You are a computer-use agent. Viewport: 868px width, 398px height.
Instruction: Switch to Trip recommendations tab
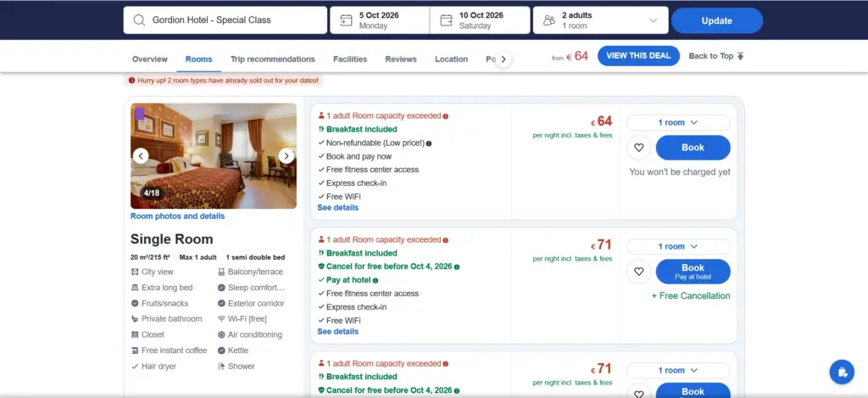[x=273, y=59]
